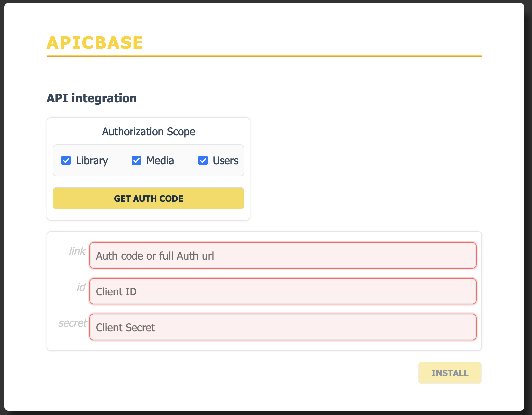
Task: Click the API integration heading
Action: point(92,98)
